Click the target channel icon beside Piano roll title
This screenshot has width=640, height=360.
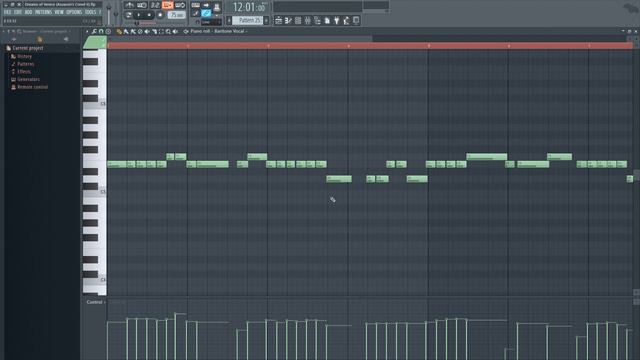(186, 31)
